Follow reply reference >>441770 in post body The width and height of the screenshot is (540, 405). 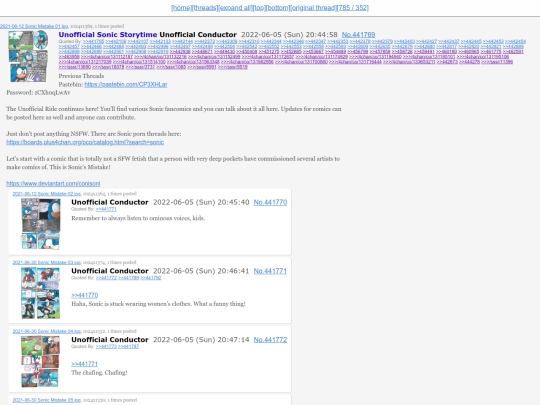[x=85, y=295]
